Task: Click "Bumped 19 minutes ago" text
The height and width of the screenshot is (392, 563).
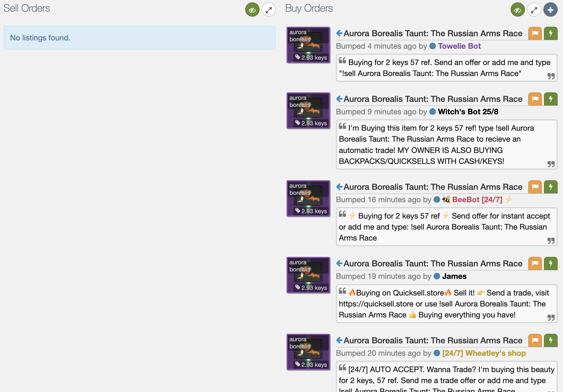Action: [x=378, y=276]
